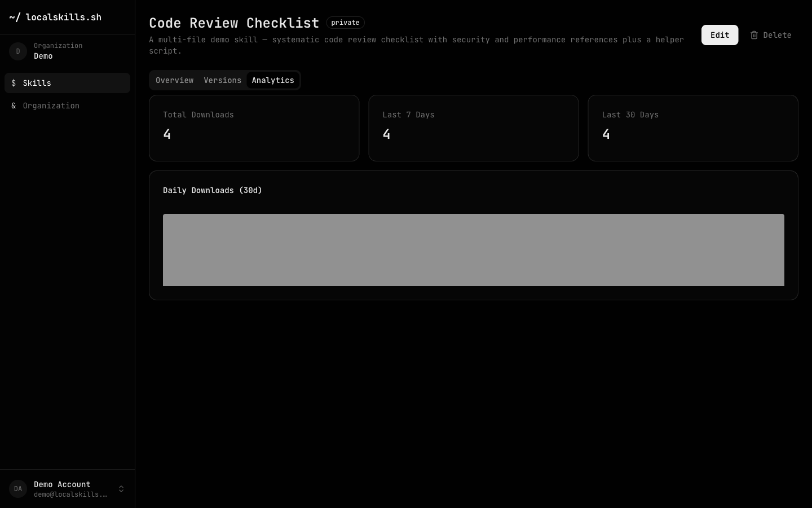Click the DA account avatar
The image size is (812, 508).
pos(18,489)
